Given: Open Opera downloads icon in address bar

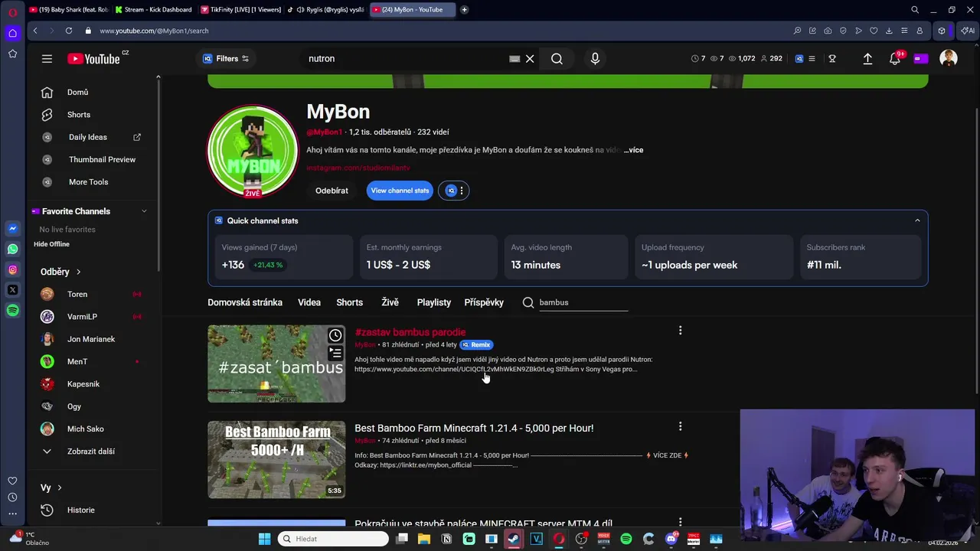Looking at the screenshot, I should [889, 31].
